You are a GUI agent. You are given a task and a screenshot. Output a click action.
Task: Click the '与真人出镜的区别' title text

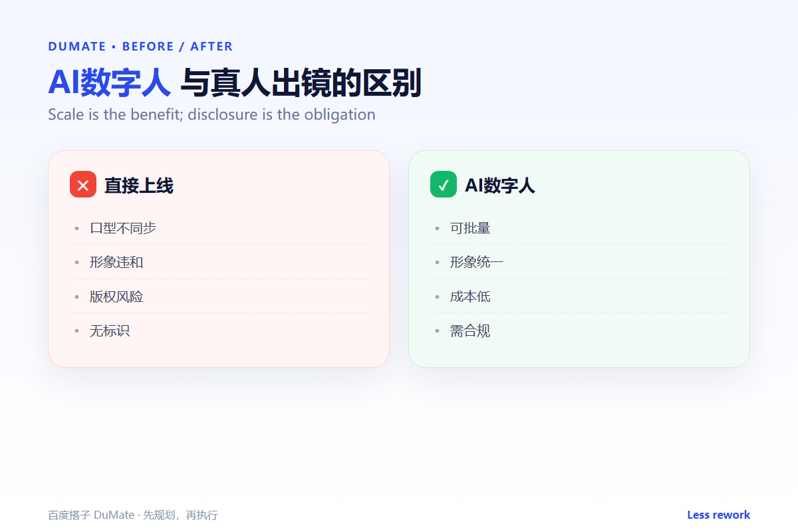301,83
